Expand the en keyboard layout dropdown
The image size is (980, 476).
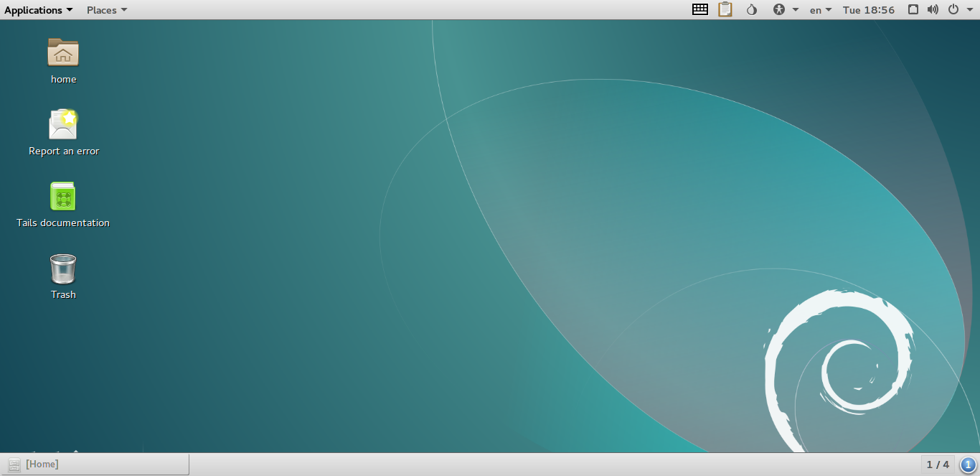821,10
